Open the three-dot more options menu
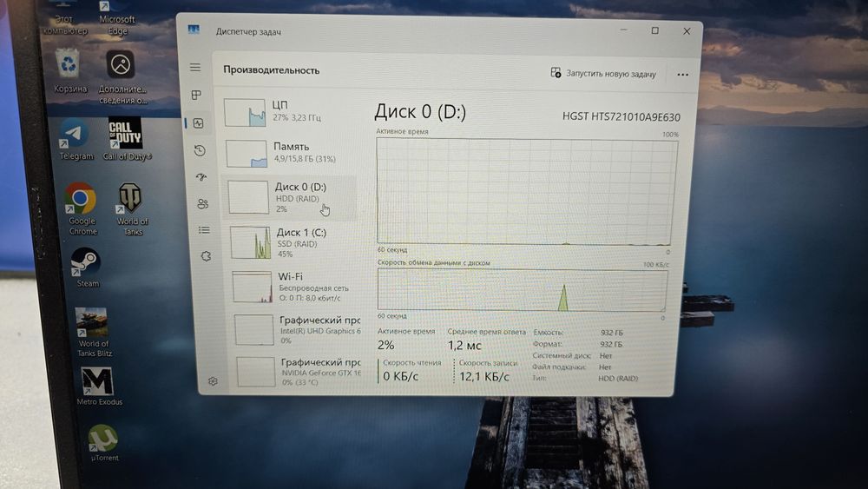Viewport: 868px width, 489px height. [682, 74]
